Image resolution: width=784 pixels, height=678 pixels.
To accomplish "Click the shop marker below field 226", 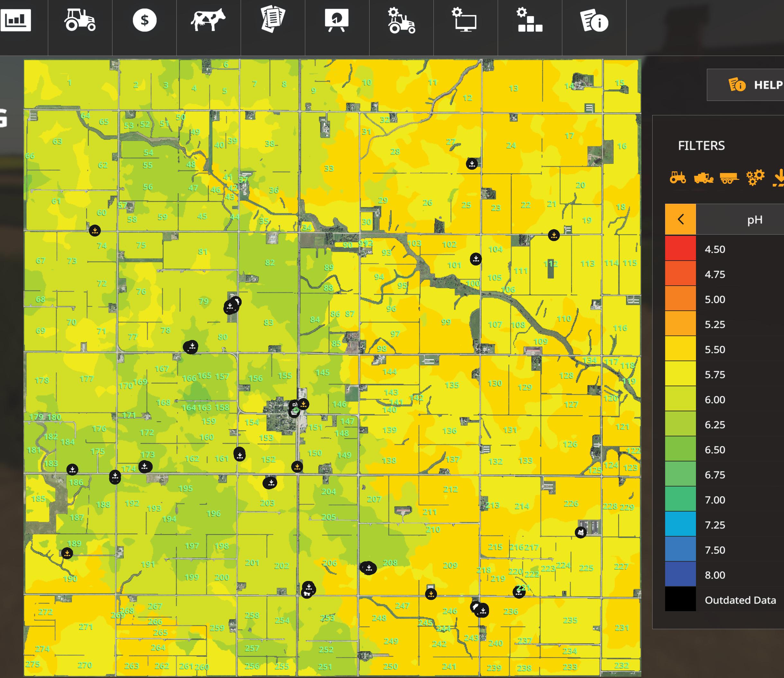I will point(580,532).
